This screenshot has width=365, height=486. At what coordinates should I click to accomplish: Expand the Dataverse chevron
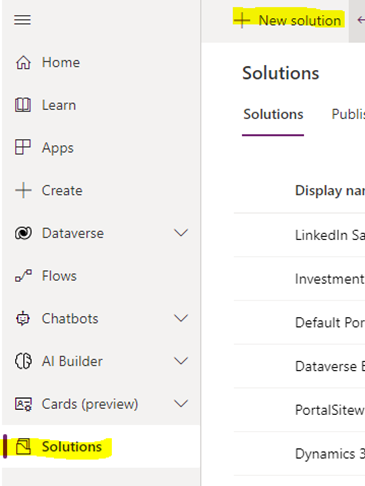pos(181,233)
